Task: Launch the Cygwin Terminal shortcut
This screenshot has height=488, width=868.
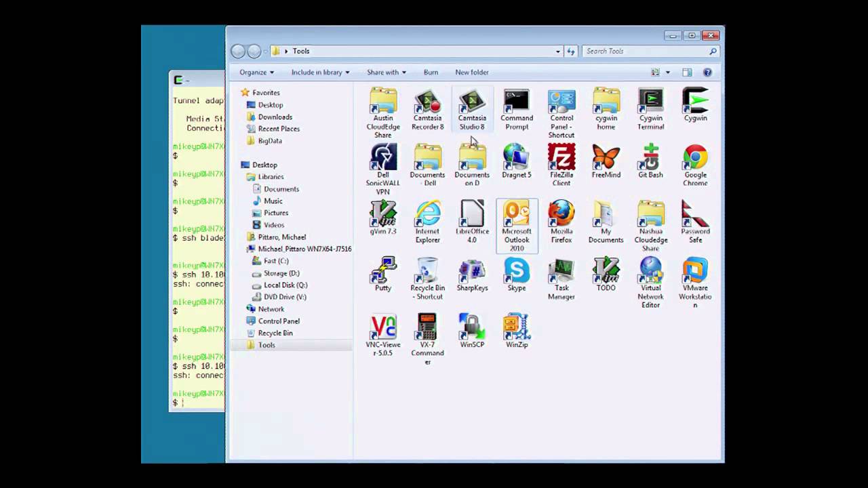Action: pos(650,109)
